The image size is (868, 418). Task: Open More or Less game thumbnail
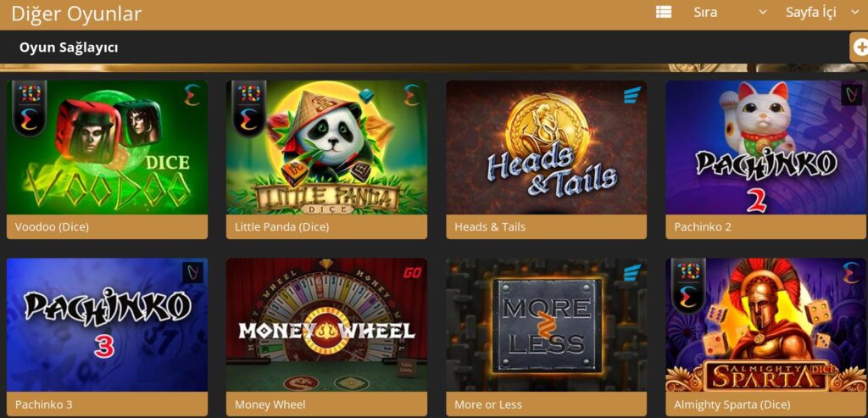pyautogui.click(x=547, y=326)
